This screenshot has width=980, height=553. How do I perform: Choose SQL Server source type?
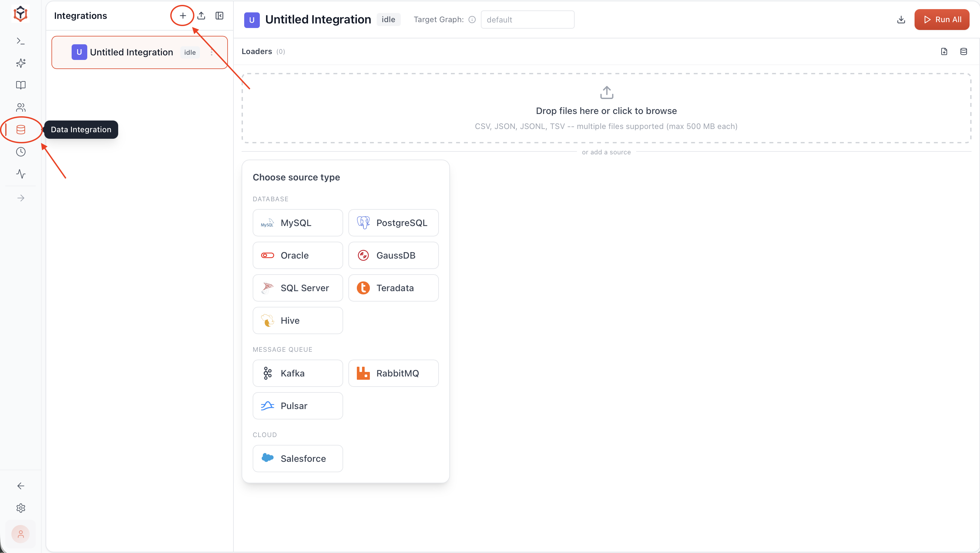(298, 288)
